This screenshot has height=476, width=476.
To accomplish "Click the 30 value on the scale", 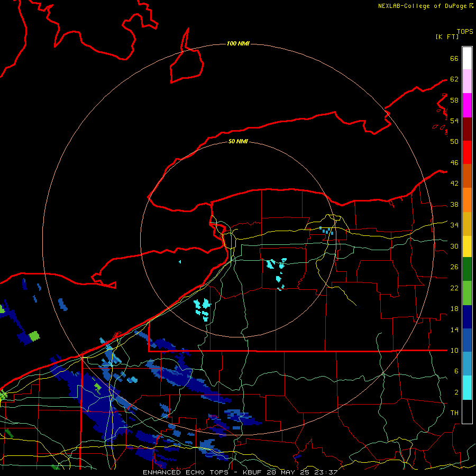I will point(454,246).
